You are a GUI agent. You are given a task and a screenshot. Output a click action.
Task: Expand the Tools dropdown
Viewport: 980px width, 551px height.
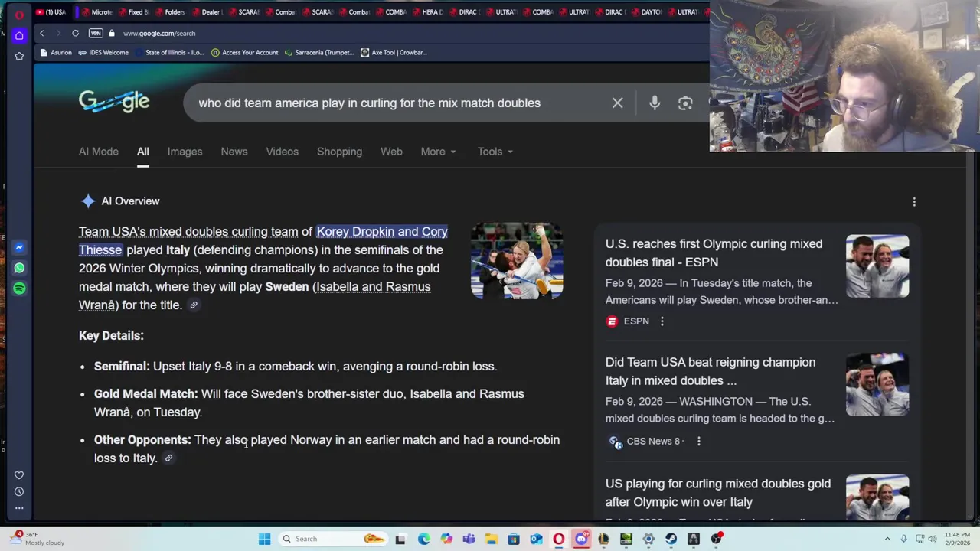(495, 152)
